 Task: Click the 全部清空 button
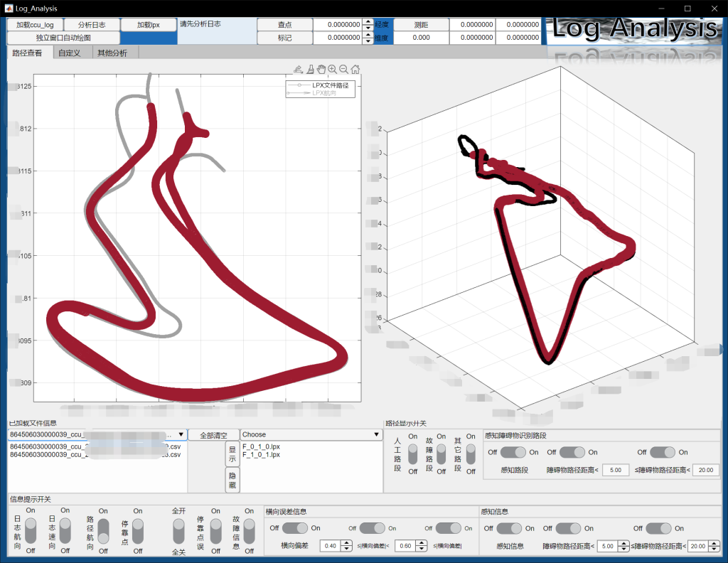point(213,435)
